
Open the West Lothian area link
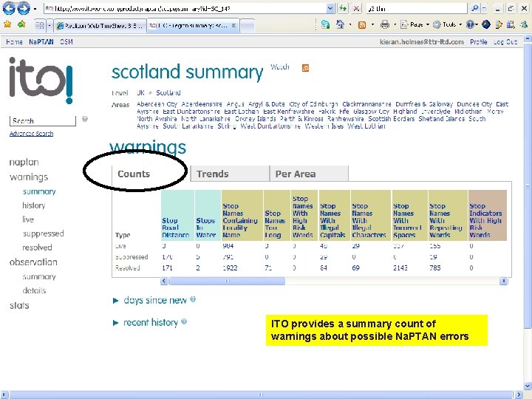[x=366, y=126]
